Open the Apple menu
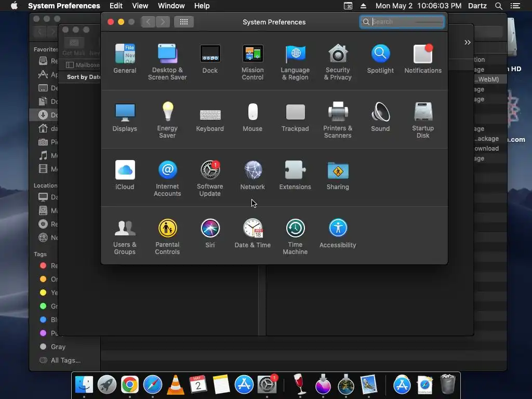The height and width of the screenshot is (399, 532). pos(14,6)
